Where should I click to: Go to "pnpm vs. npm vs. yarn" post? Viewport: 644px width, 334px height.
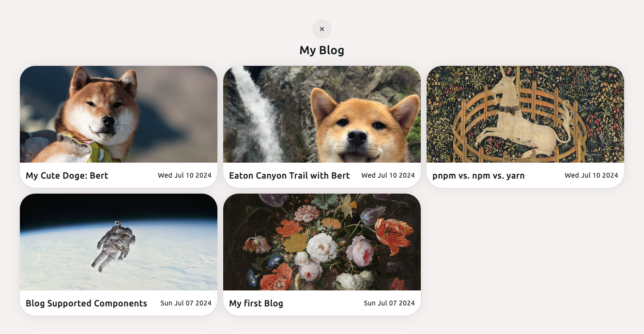click(478, 176)
